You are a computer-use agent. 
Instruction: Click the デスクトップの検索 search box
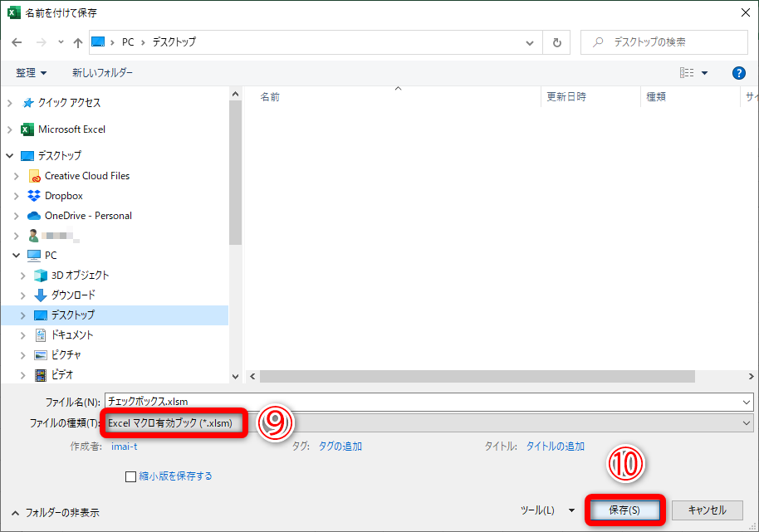[x=664, y=42]
